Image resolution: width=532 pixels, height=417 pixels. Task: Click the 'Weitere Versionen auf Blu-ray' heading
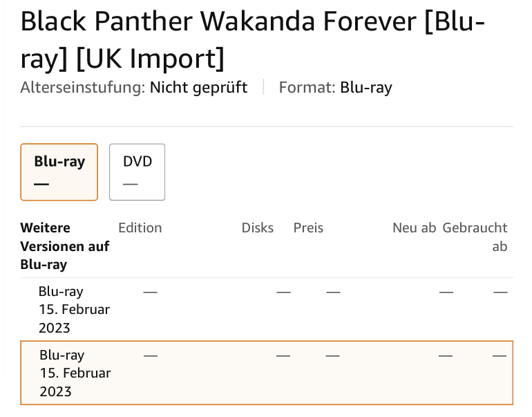click(64, 246)
